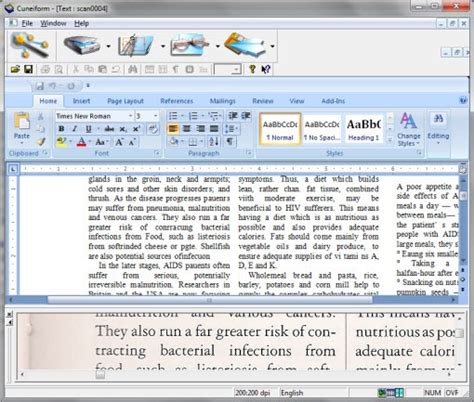Click the Word Help icon on ribbon
Viewport: 474px width, 402px height.
coord(463,100)
